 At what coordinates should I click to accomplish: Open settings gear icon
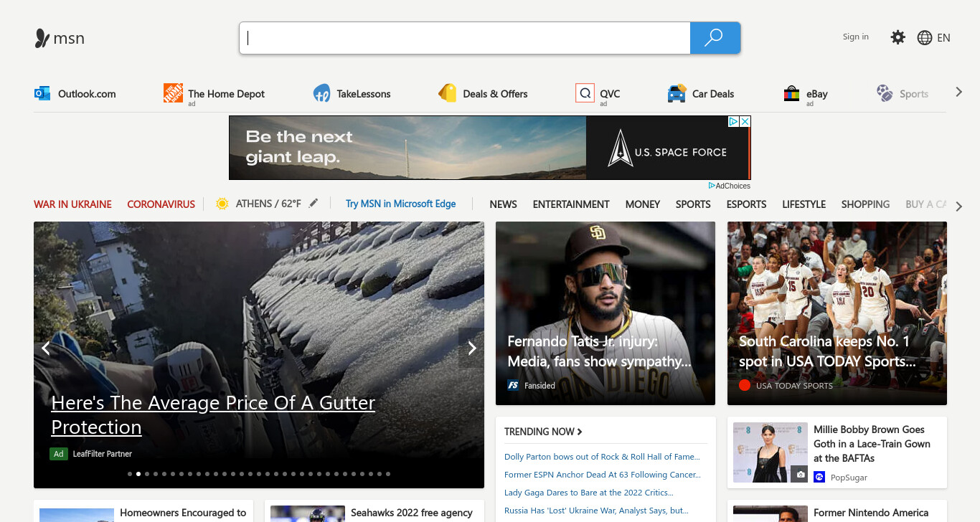(897, 37)
